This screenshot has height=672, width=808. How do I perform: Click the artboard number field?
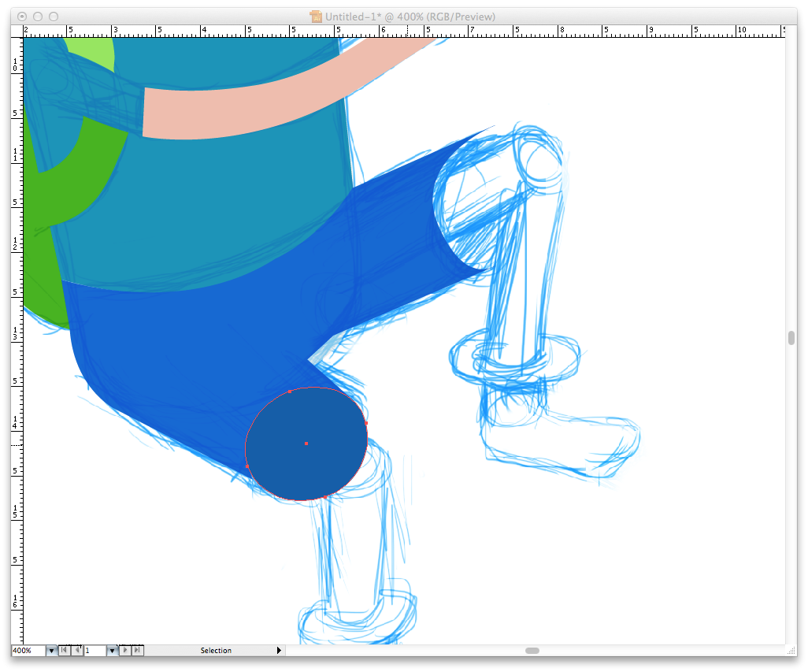(x=94, y=651)
